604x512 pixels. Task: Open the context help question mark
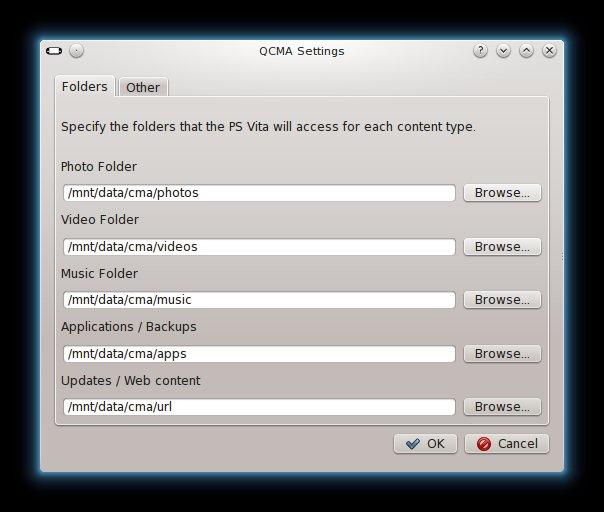pos(480,51)
